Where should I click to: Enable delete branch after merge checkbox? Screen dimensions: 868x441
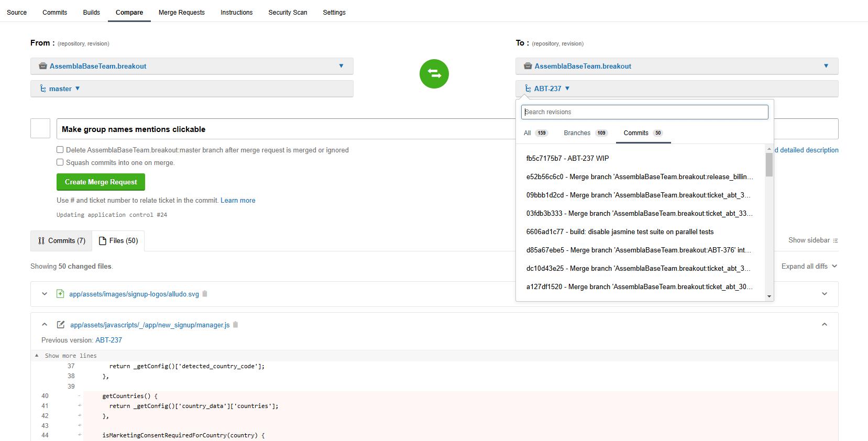coord(60,150)
